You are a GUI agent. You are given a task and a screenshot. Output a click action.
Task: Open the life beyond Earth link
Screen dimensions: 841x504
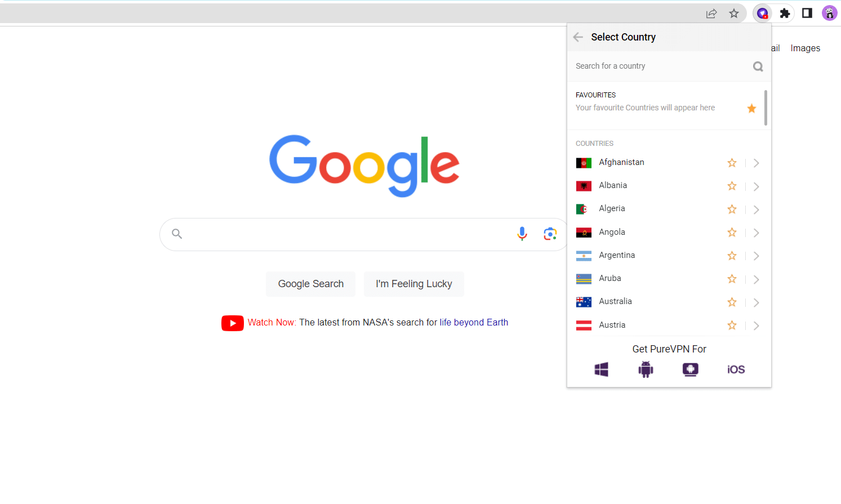474,323
